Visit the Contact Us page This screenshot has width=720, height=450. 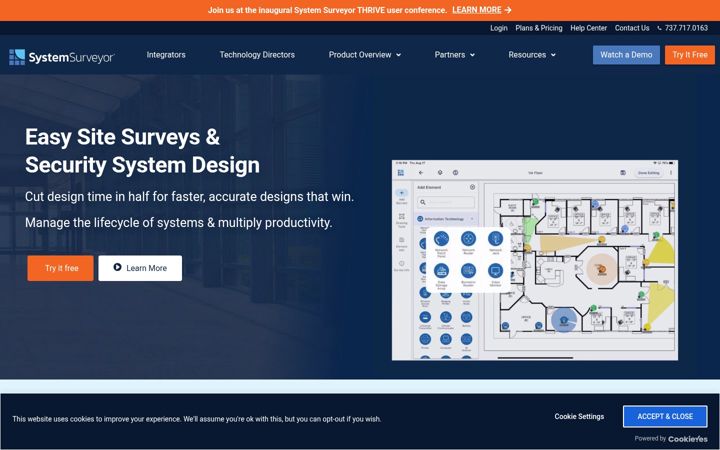pyautogui.click(x=632, y=28)
